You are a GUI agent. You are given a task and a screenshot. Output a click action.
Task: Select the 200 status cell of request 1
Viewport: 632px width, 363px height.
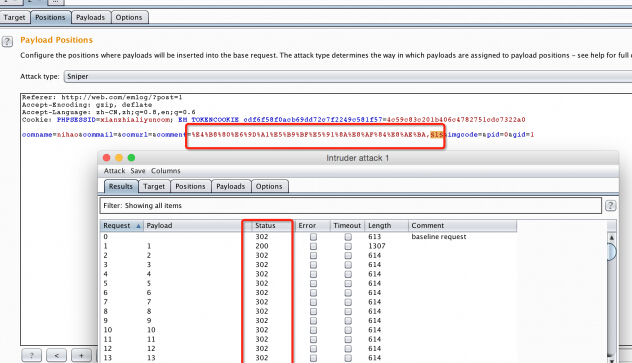(262, 246)
